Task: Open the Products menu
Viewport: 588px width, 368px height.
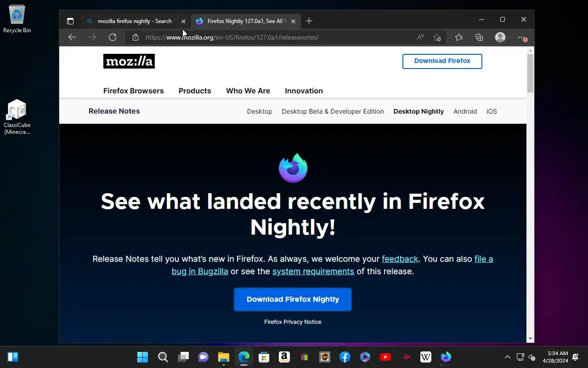Action: tap(195, 91)
